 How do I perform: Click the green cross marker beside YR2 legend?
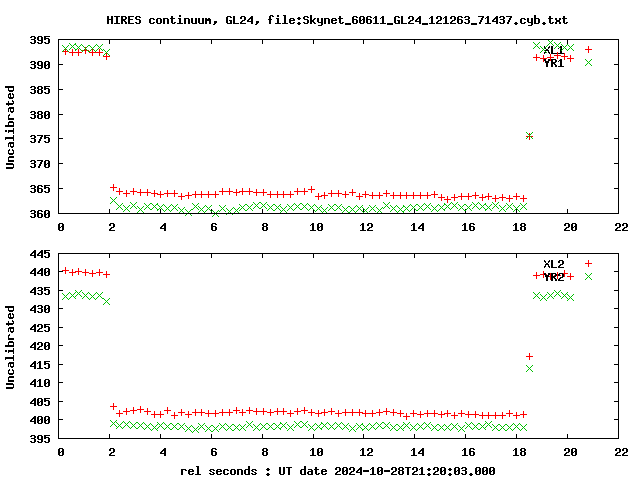(588, 276)
